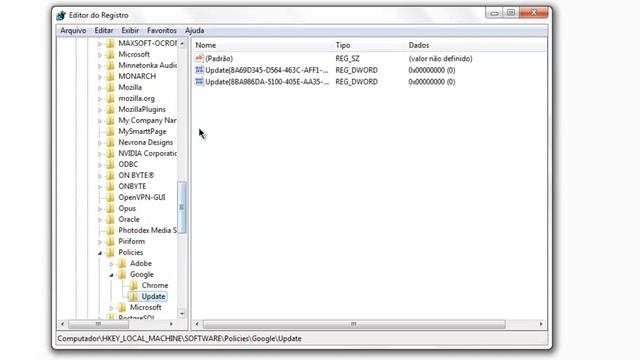Select the (Padrão) value name
Screen dimensions: 640x360
pos(219,59)
